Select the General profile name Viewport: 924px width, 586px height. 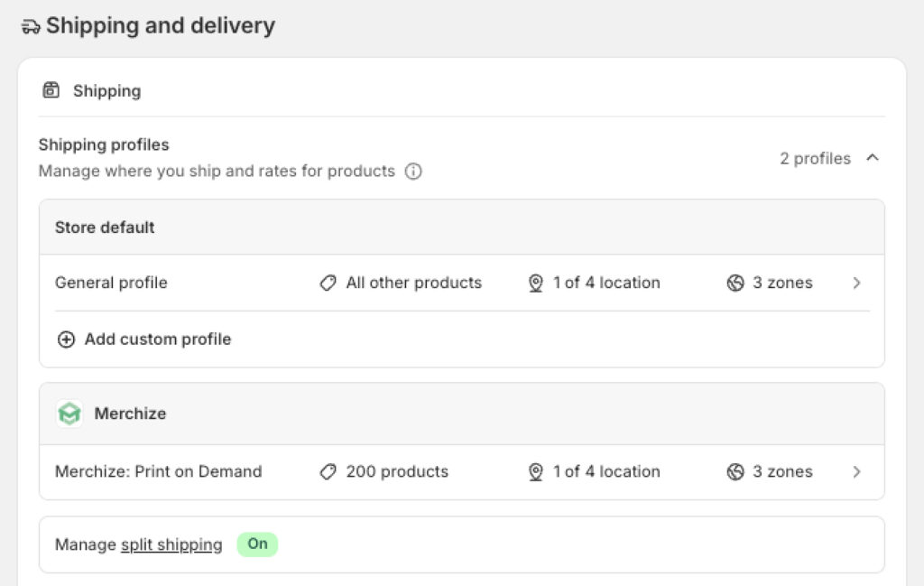pyautogui.click(x=111, y=283)
